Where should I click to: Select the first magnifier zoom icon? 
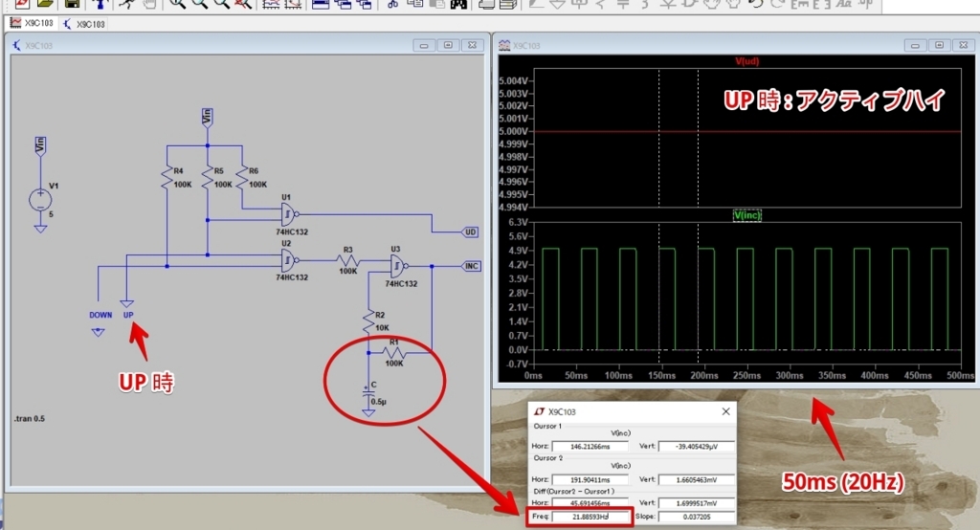tap(177, 3)
